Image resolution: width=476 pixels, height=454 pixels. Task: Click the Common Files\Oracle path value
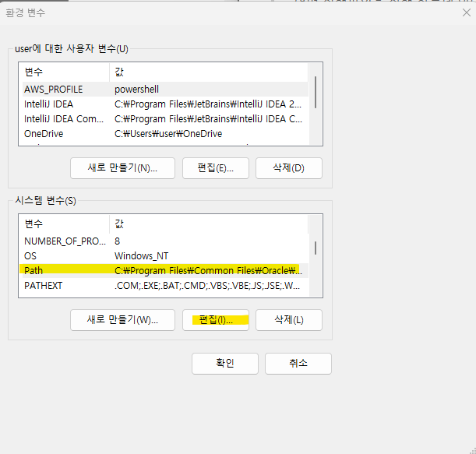[208, 271]
